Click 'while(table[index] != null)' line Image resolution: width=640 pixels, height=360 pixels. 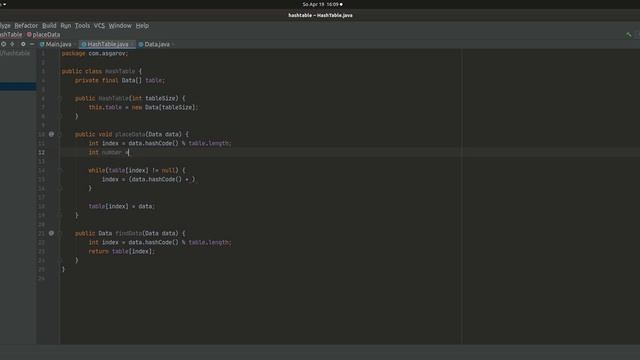[137, 170]
